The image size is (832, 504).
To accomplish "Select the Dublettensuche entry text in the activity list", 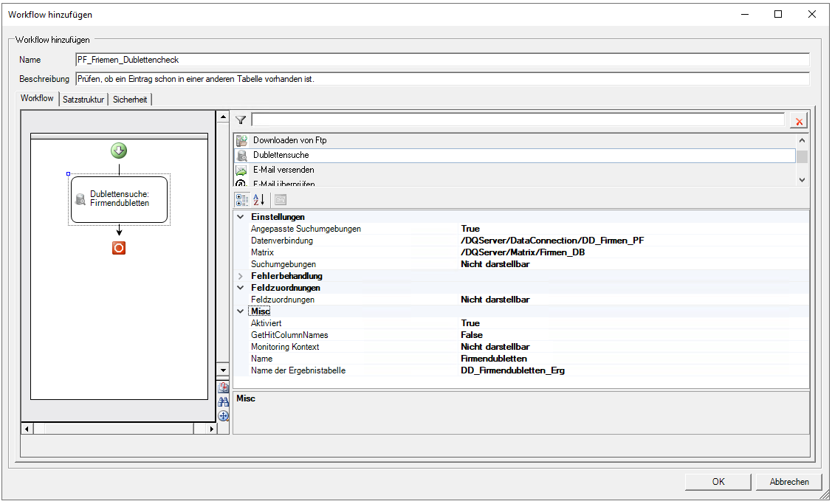I will tap(281, 156).
